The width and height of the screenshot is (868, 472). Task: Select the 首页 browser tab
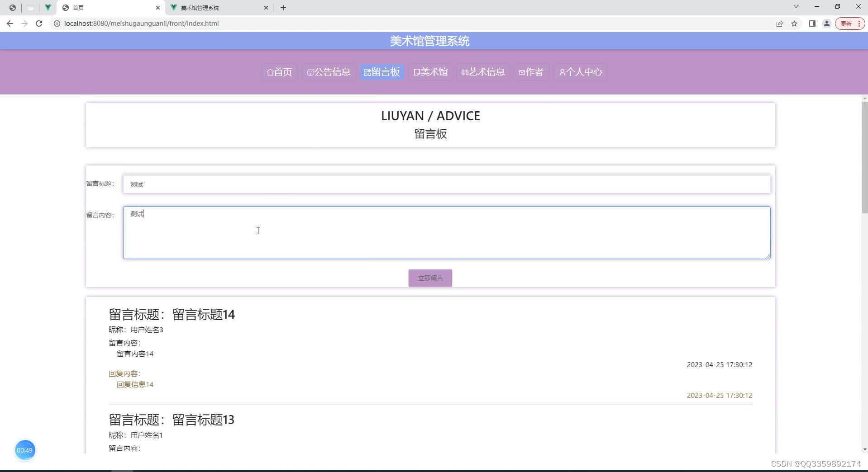[x=111, y=8]
